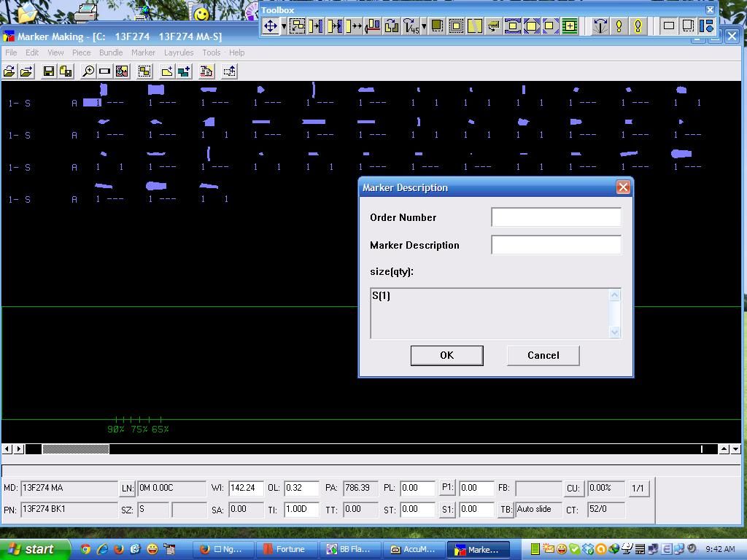Open the Tools menu
The image size is (747, 560).
211,52
